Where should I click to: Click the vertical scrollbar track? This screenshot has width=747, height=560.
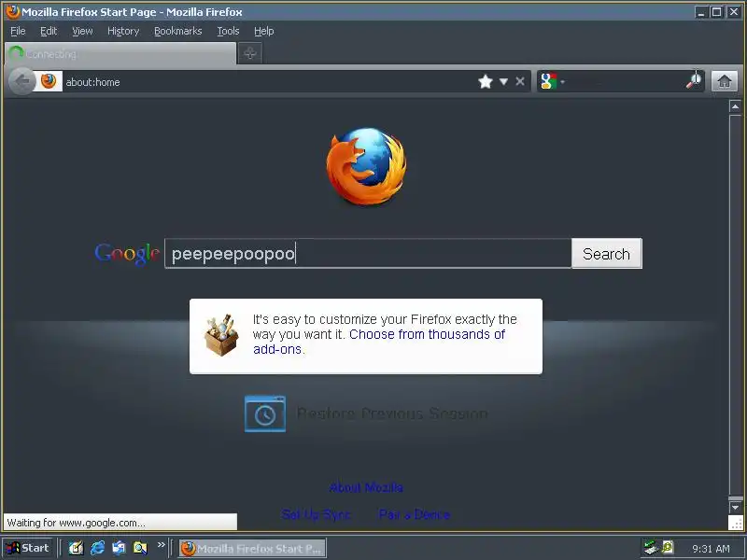pos(735,305)
